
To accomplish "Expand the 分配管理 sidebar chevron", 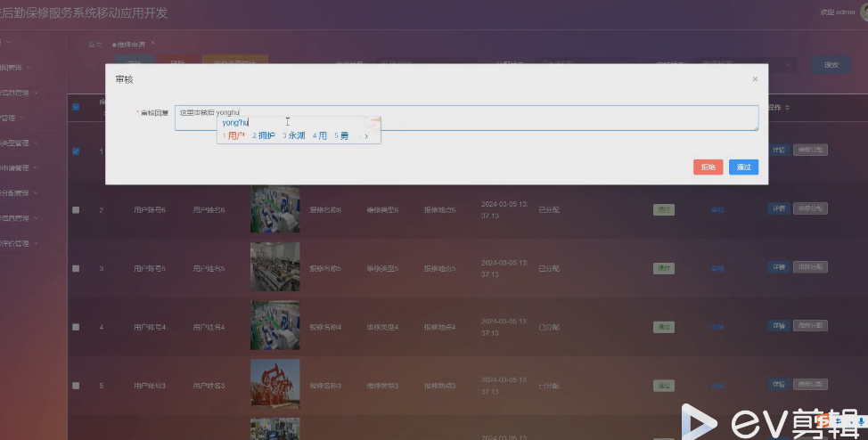I will (36, 193).
